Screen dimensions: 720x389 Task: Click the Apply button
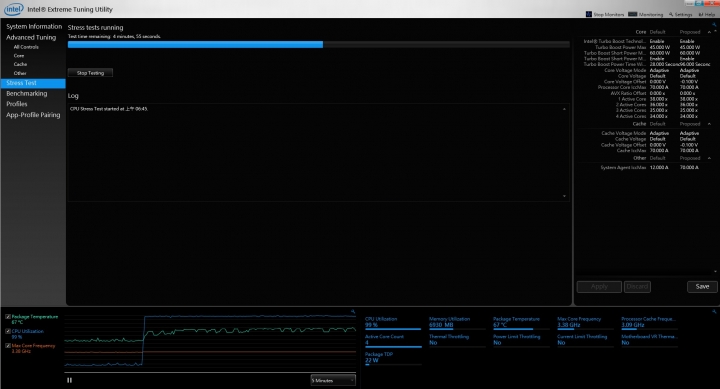[x=599, y=287]
